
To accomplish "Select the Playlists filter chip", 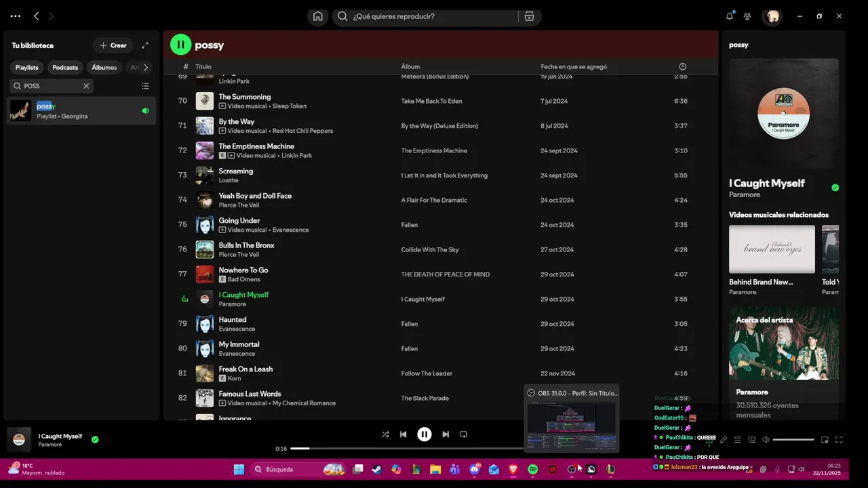I will 27,67.
